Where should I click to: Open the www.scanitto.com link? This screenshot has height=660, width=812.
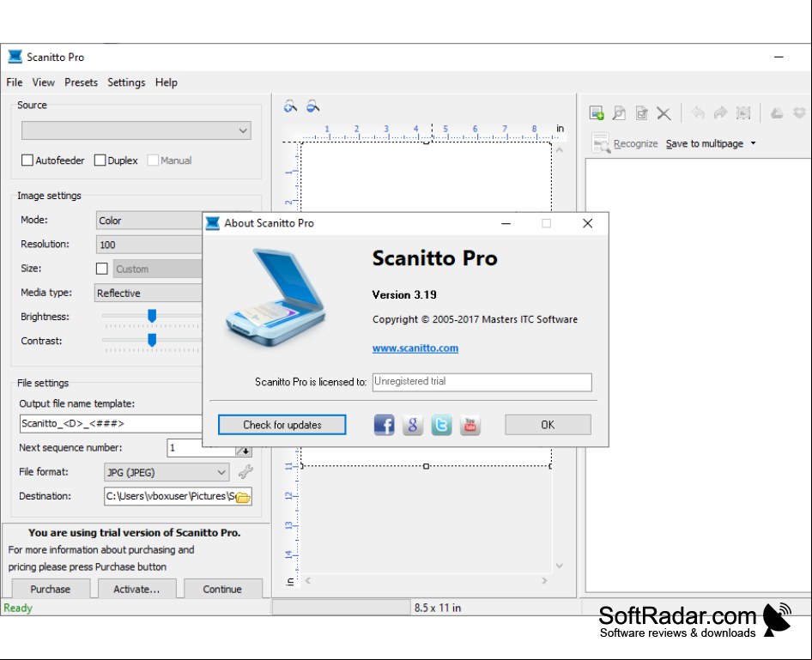(x=415, y=348)
